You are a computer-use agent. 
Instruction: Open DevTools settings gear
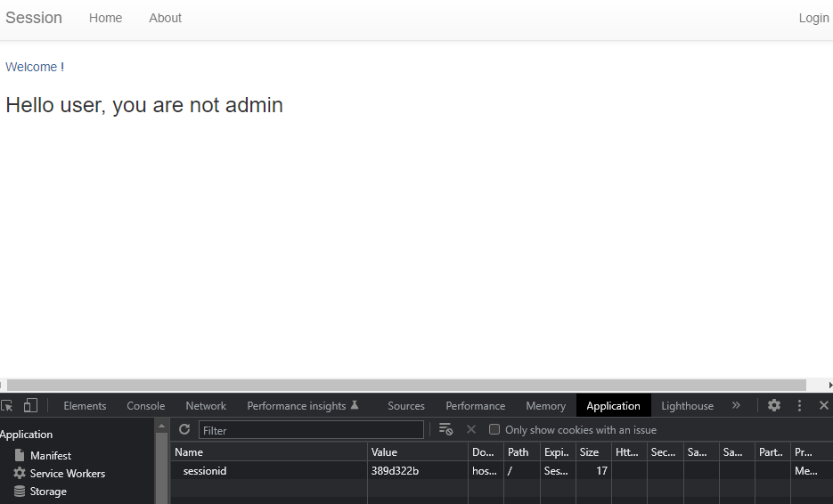click(x=774, y=405)
